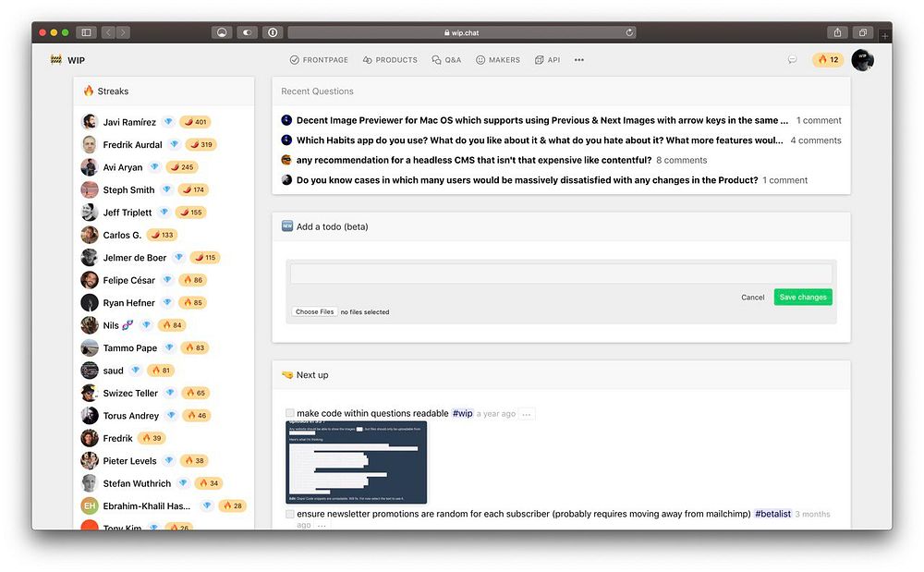Open the Safari share button
This screenshot has height=572, width=924.
[837, 32]
